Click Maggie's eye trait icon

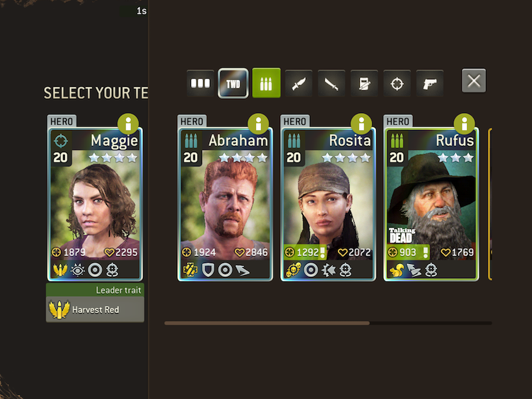pyautogui.click(x=78, y=270)
